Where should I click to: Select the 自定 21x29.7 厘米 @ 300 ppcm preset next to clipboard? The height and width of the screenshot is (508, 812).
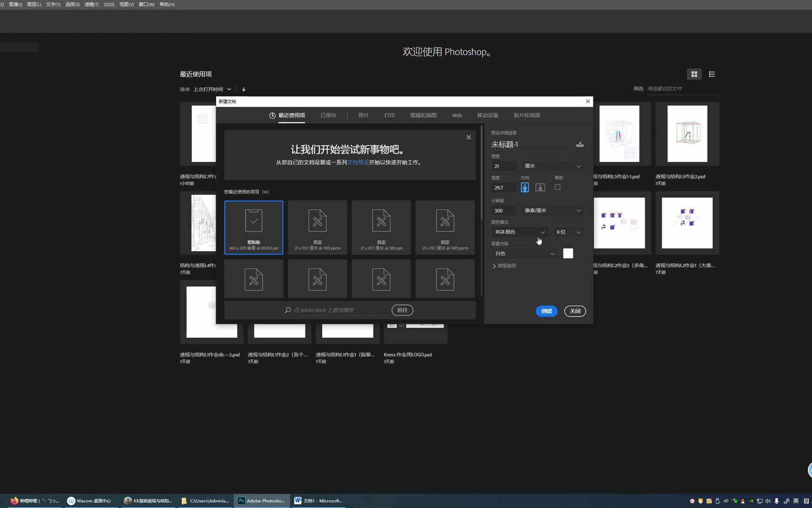click(x=318, y=228)
